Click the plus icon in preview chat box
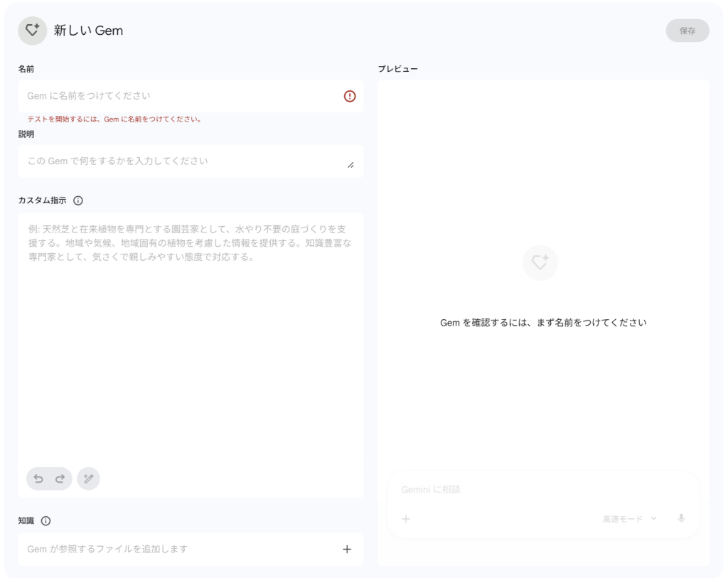Image resolution: width=728 pixels, height=578 pixels. click(x=406, y=519)
